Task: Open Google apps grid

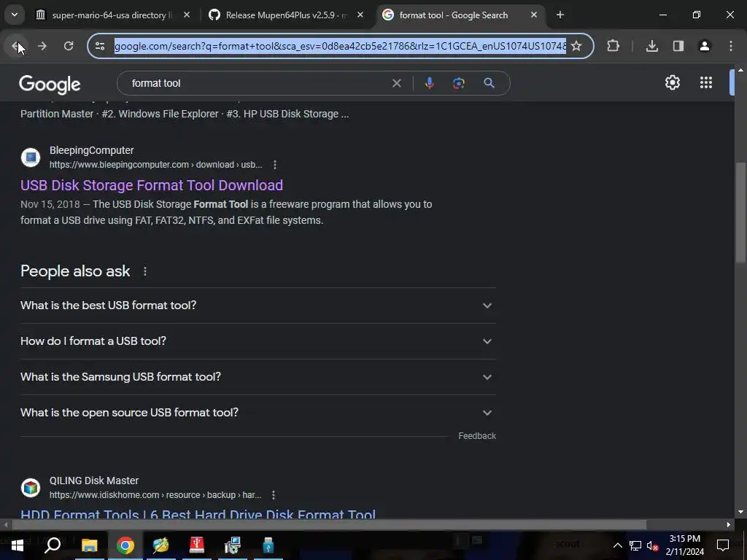Action: (x=706, y=82)
